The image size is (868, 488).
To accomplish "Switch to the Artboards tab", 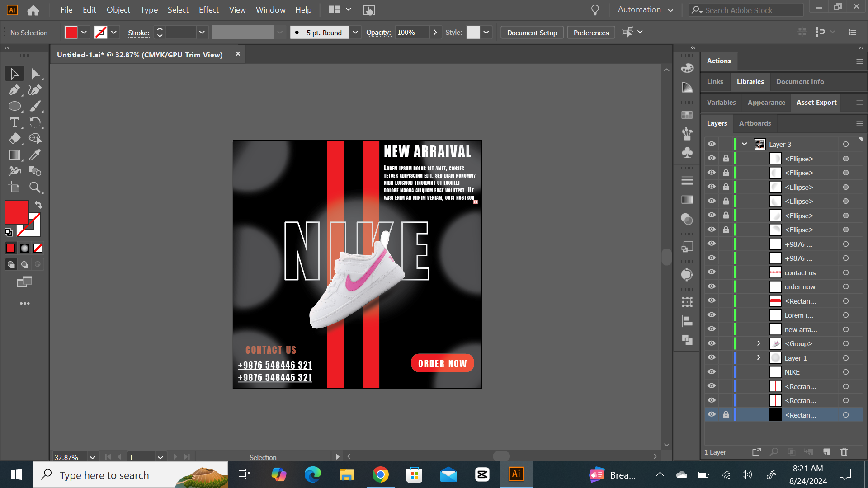I will tap(755, 123).
